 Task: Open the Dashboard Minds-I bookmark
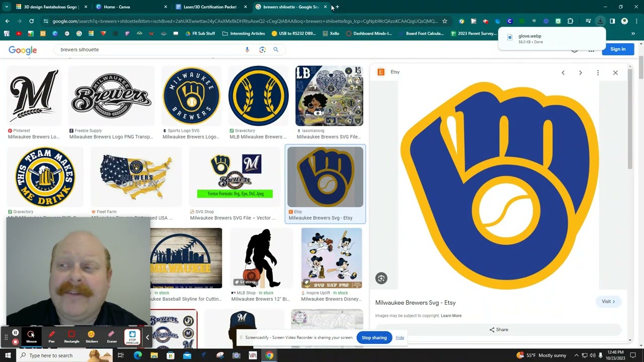(x=368, y=34)
